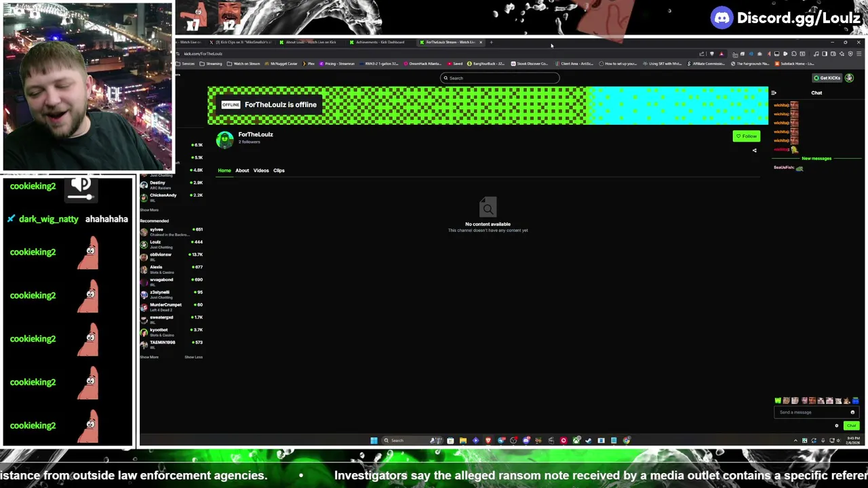Expand recommended list with lower Show More
The image size is (868, 488).
coord(149,357)
